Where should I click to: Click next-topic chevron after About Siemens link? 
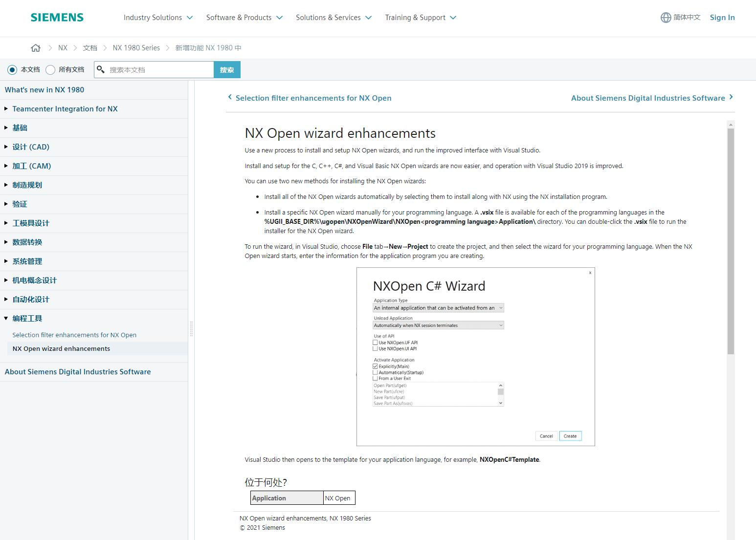click(x=731, y=97)
